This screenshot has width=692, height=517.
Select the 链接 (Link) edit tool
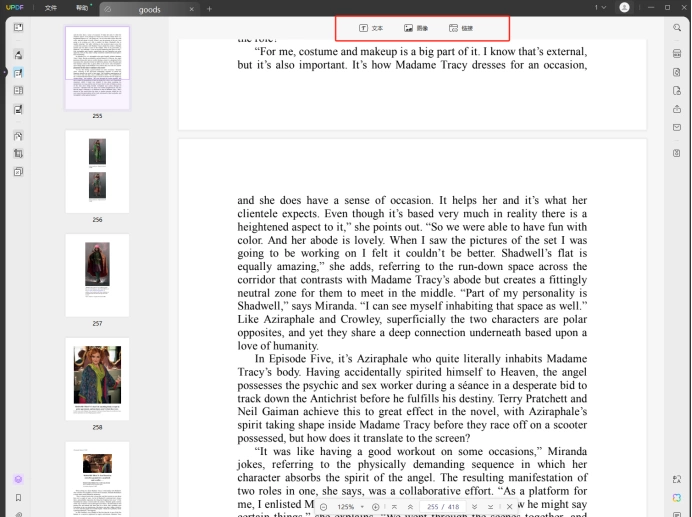click(461, 28)
